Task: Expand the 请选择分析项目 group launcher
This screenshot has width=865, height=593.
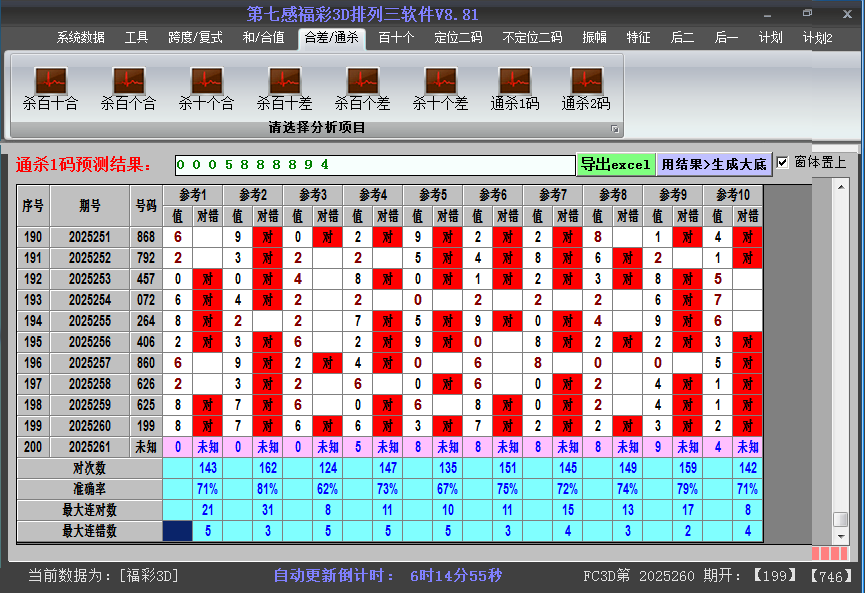Action: point(615,129)
